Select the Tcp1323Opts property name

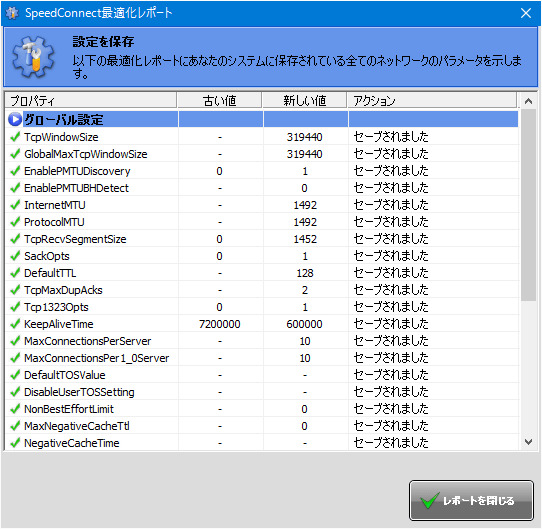coord(56,307)
